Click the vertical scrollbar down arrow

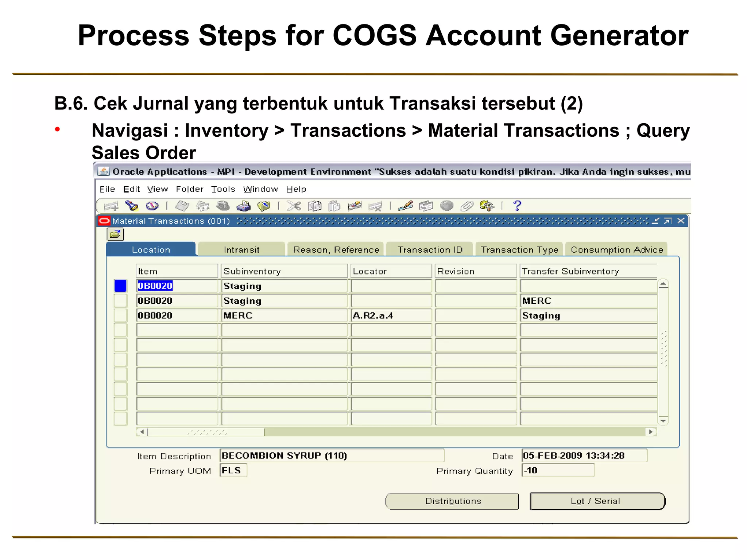[x=663, y=421]
